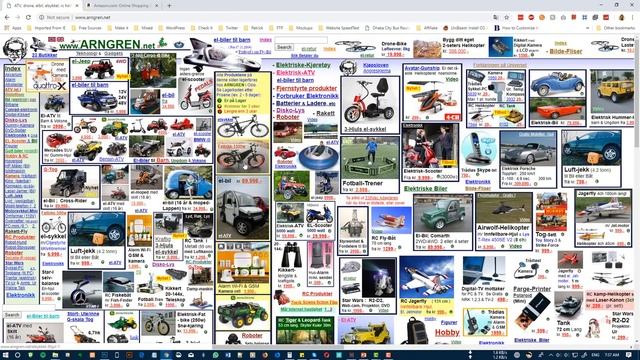Open the WordPress bookmark folder
Viewport: 640px width, 360px height.
tap(172, 28)
